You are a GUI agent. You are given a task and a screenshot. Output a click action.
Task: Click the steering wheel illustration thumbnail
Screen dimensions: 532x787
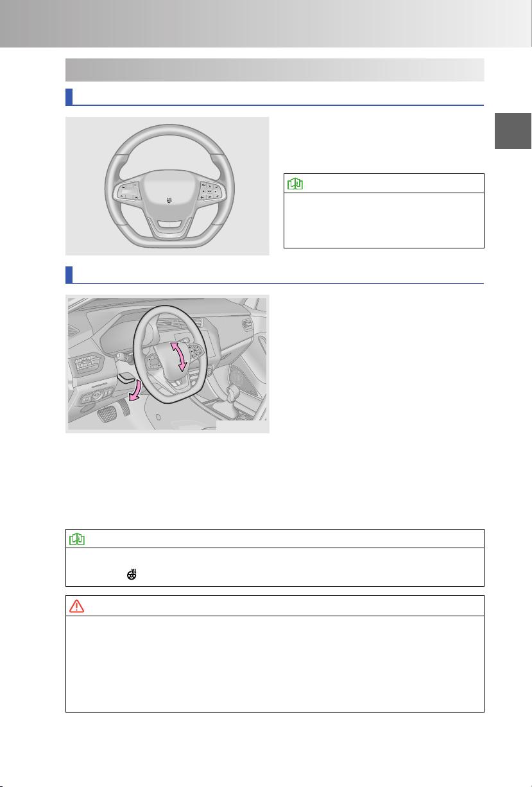point(167,186)
